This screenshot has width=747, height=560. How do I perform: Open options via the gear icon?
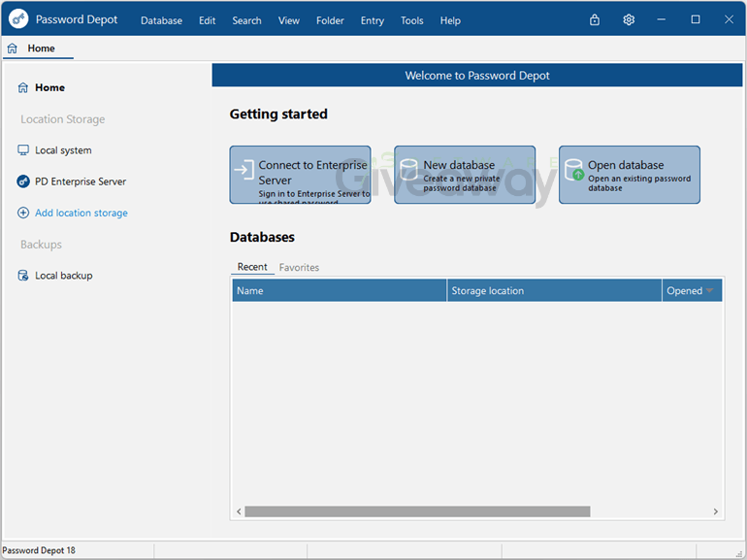629,19
